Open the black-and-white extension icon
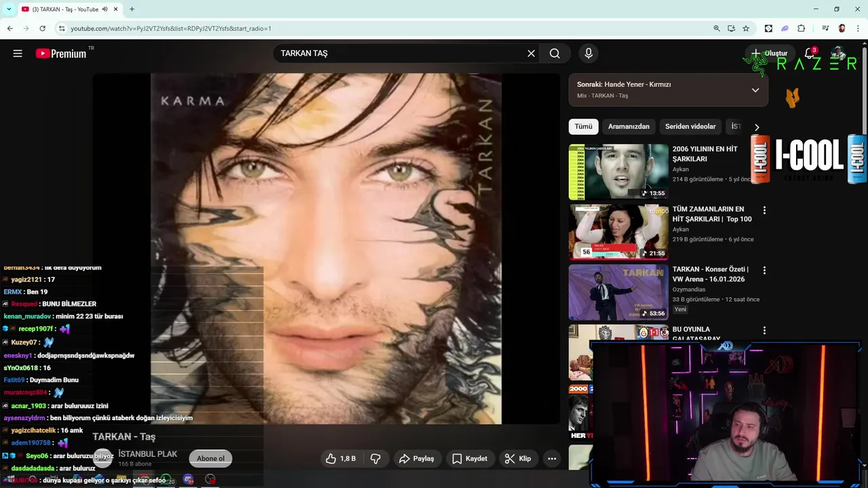The image size is (868, 488). (768, 28)
